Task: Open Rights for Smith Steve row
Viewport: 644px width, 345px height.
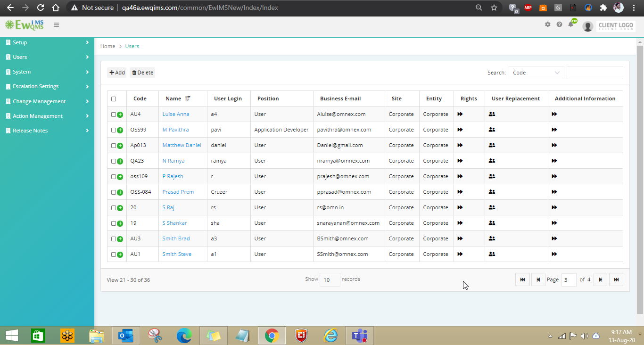Action: pos(460,254)
